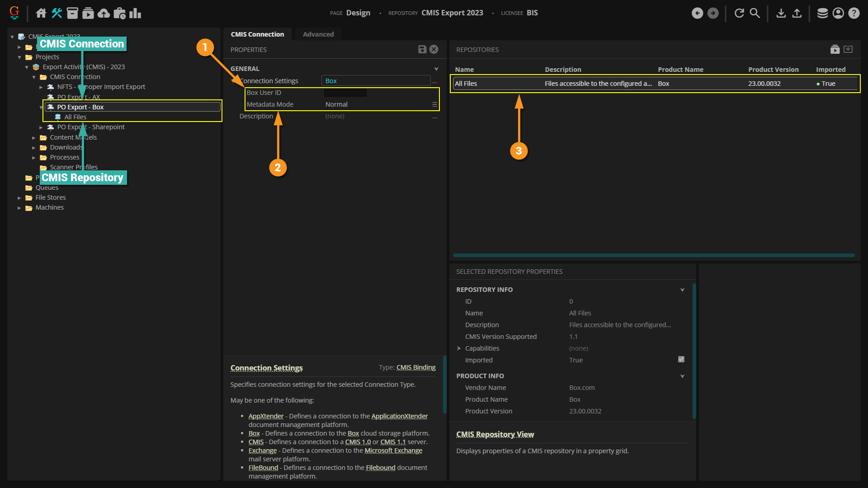The width and height of the screenshot is (868, 488).
Task: Click the Repositories horizontal scrollbar
Action: tap(653, 255)
